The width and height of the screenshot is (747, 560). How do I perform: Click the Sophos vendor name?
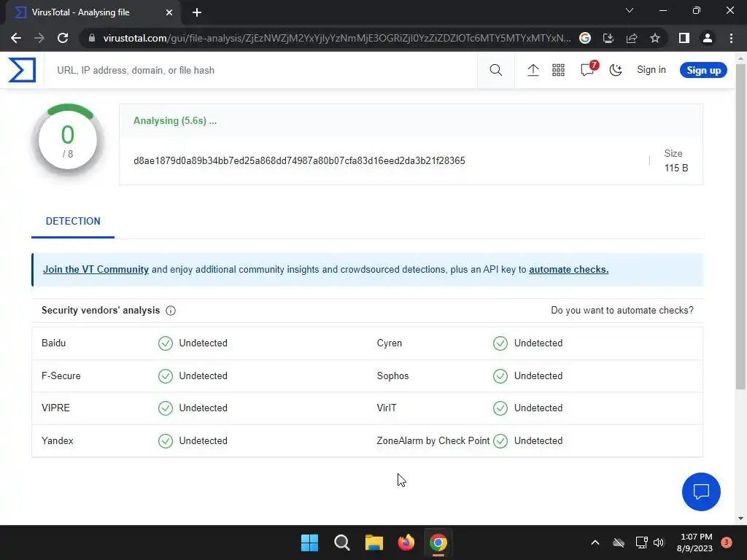coord(392,376)
